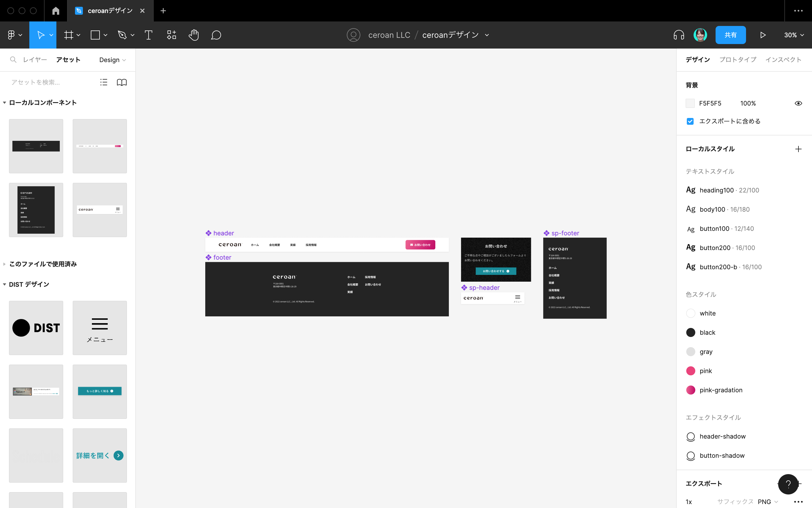Screen dimensions: 812x508
Task: Open the help question mark button
Action: 788,484
